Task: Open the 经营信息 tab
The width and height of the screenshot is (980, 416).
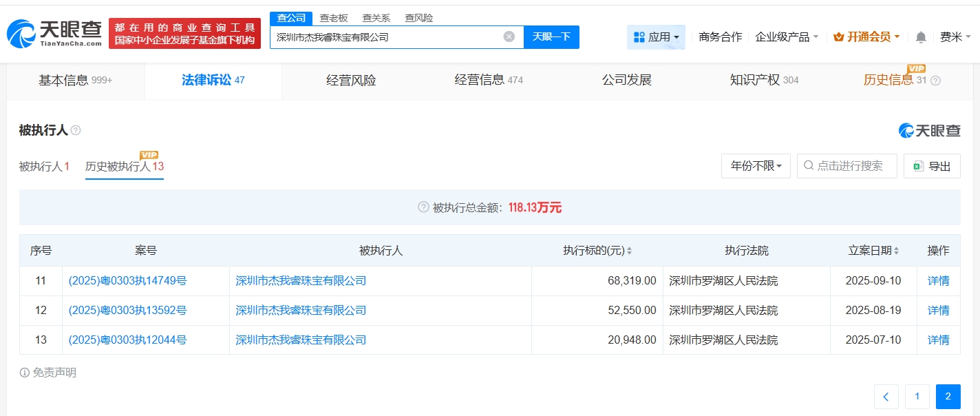Action: coord(489,81)
